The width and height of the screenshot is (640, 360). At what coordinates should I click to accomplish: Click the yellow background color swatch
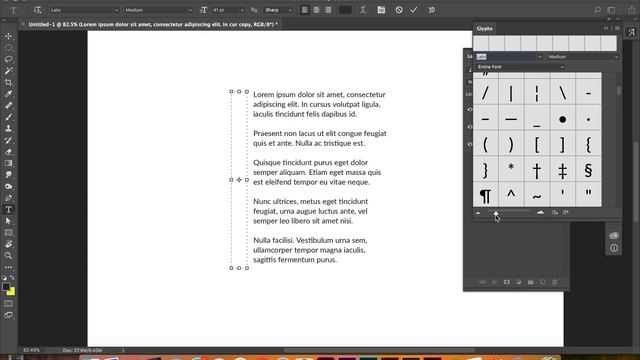pyautogui.click(x=12, y=292)
